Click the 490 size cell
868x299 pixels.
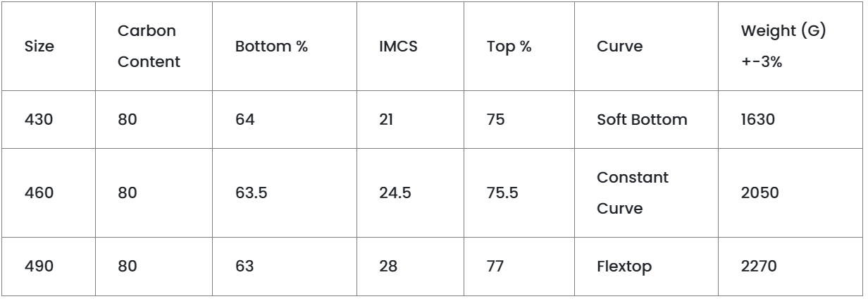(x=39, y=267)
